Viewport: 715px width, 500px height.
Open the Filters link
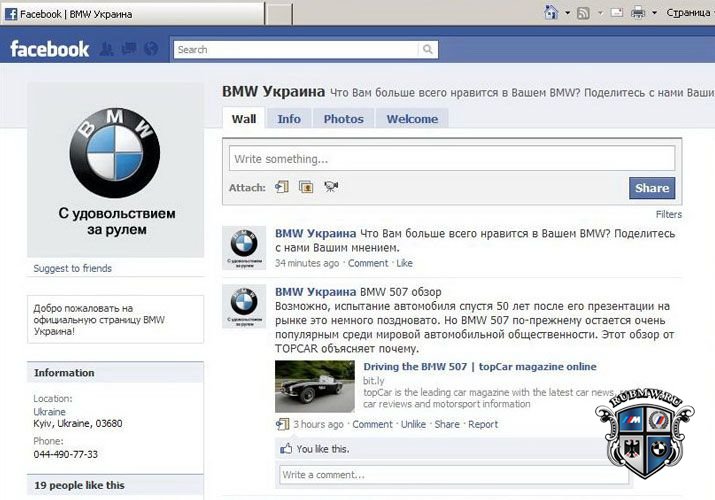point(668,214)
